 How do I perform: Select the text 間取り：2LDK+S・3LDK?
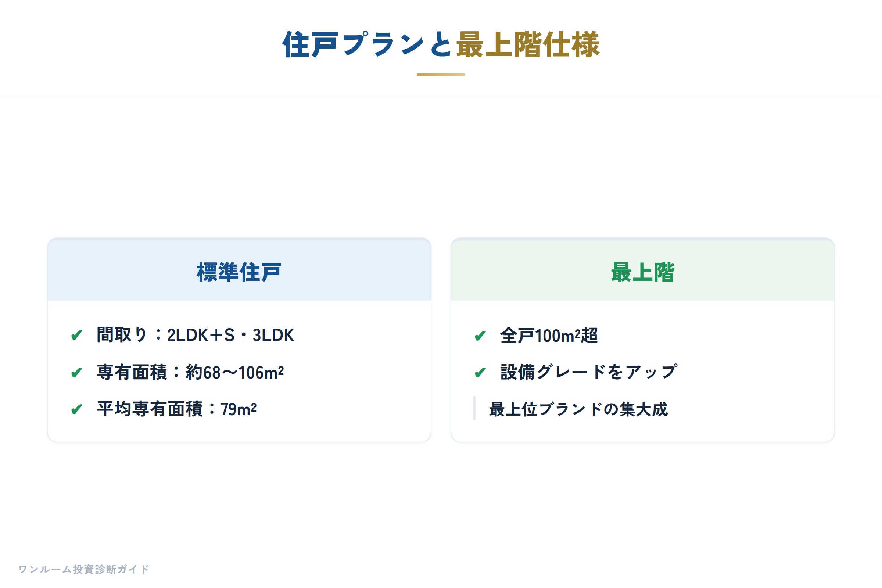pos(196,335)
